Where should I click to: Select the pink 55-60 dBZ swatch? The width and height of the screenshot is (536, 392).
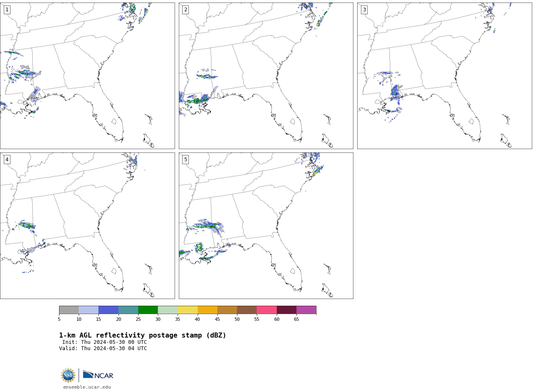(x=267, y=310)
